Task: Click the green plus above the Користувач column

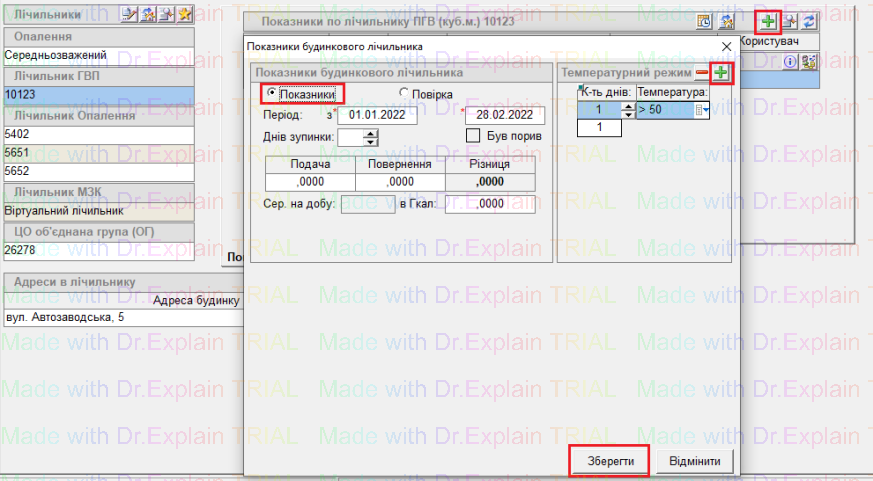Action: [768, 21]
